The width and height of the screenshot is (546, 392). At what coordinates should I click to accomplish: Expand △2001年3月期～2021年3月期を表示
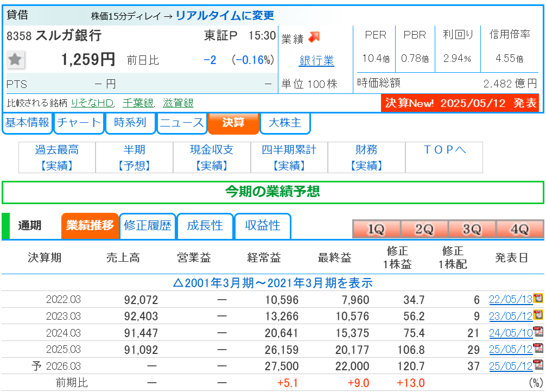coord(272,282)
